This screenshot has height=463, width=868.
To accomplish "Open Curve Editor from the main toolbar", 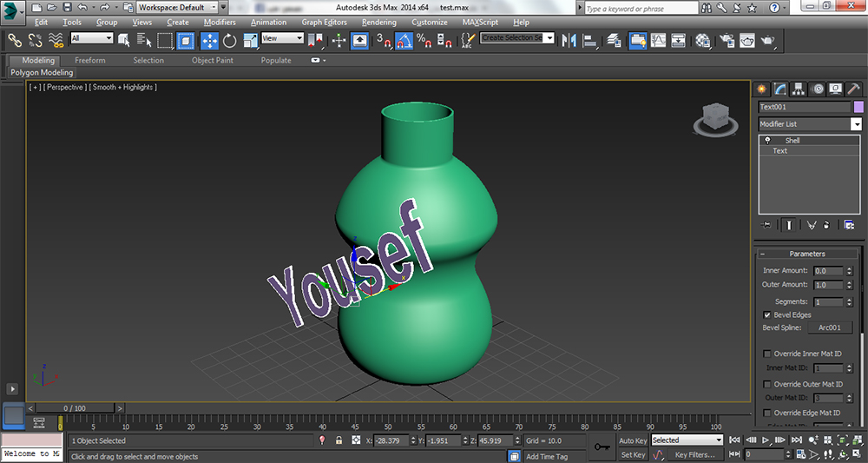I will click(x=658, y=40).
